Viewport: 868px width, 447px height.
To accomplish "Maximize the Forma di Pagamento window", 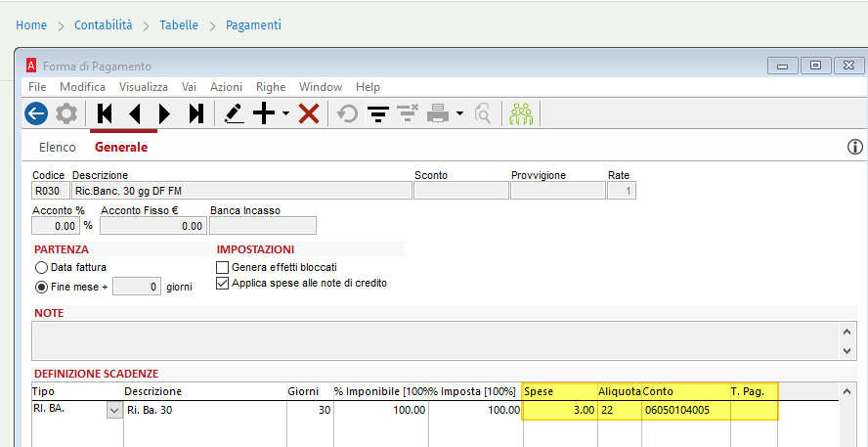I will tap(815, 66).
